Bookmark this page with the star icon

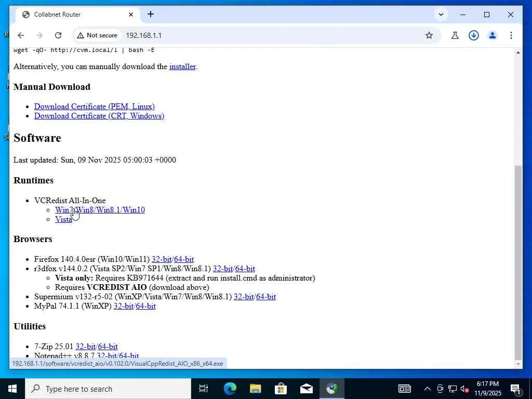(429, 35)
